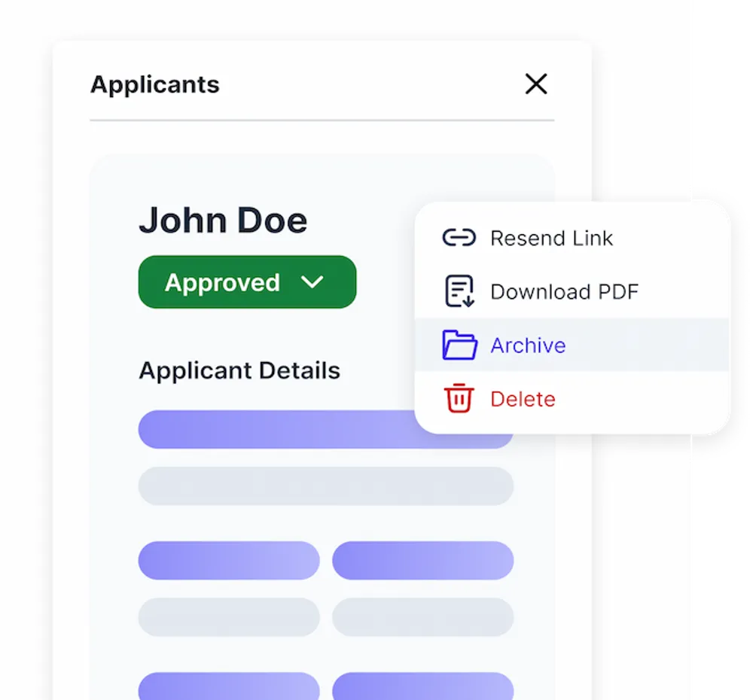
Task: Click the right purple field in the details grid
Action: tap(424, 561)
